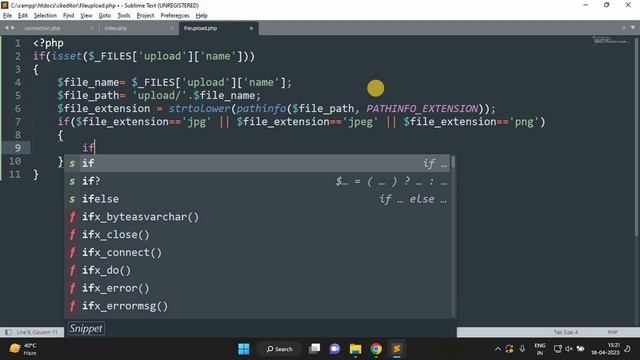
Task: Open File Explorer from taskbar
Action: (x=356, y=349)
